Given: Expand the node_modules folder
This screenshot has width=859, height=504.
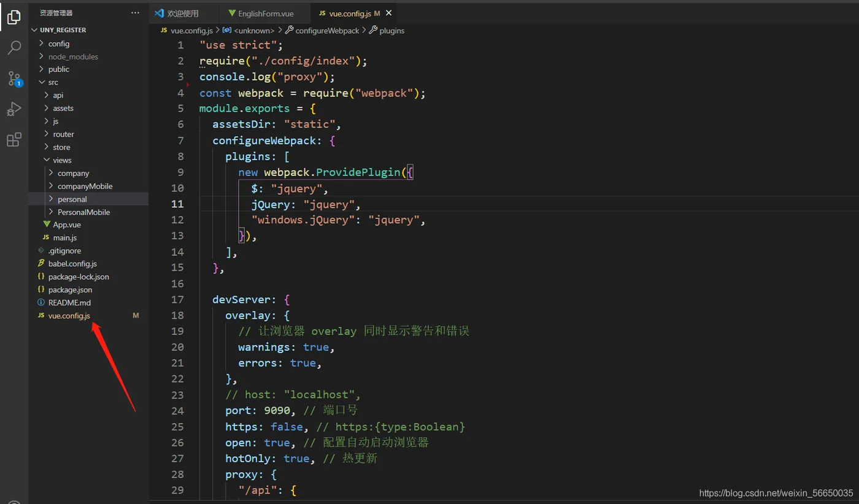Looking at the screenshot, I should tap(42, 56).
